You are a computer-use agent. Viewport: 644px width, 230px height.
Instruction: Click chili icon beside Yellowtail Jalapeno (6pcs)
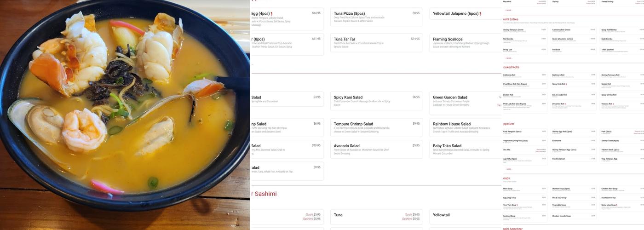tap(480, 14)
